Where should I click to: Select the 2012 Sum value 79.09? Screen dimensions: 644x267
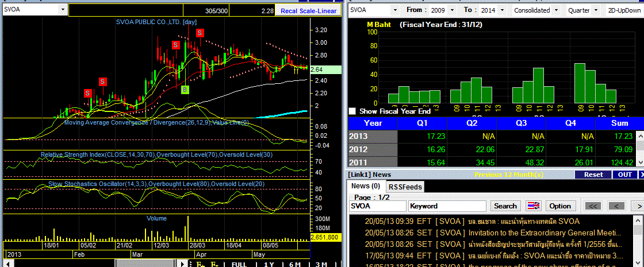(x=623, y=149)
